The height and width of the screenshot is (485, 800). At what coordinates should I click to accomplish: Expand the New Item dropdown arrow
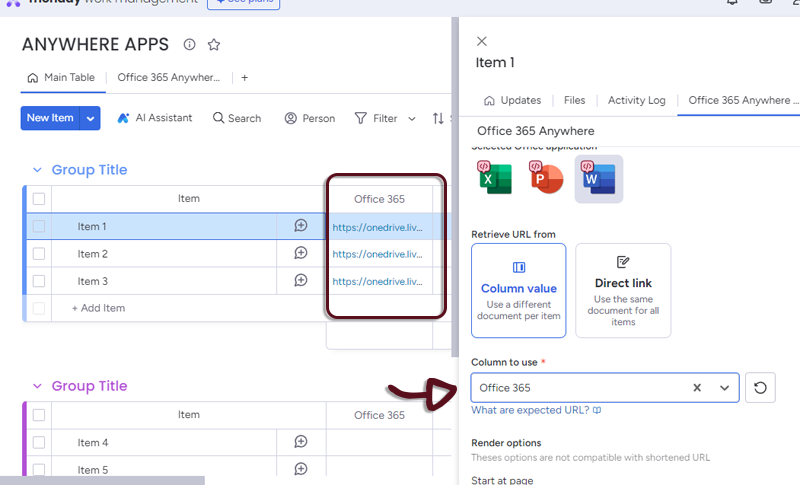(91, 118)
